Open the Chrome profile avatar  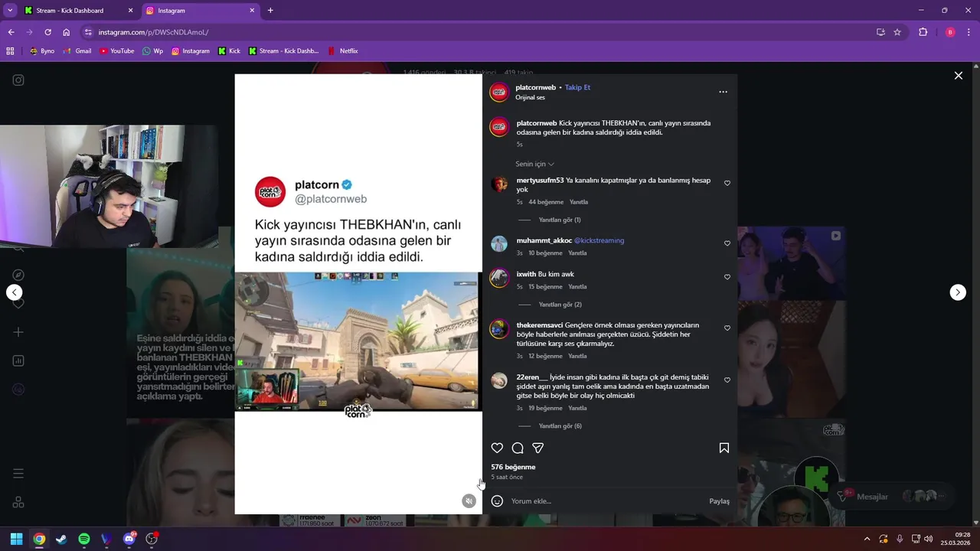(950, 32)
